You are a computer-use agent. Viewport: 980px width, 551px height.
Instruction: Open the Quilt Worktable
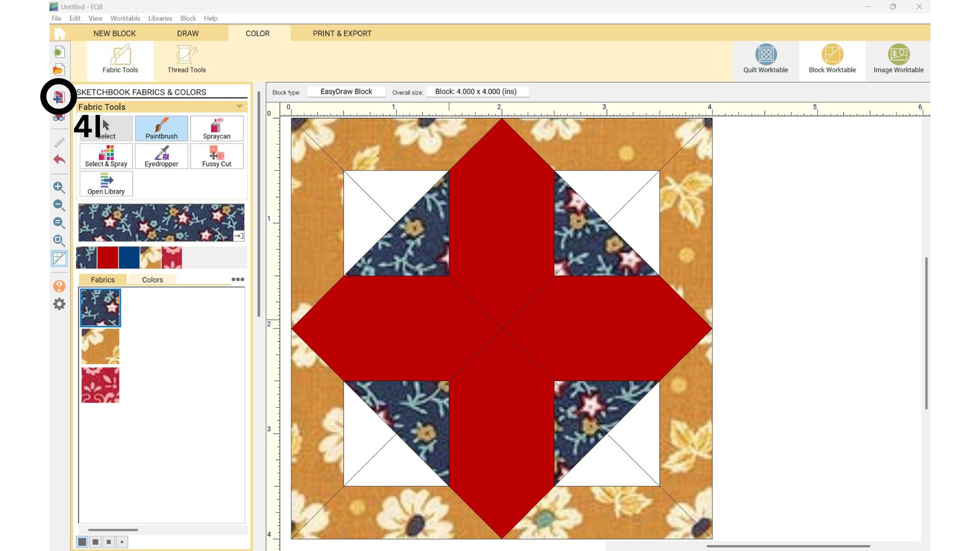coord(765,59)
